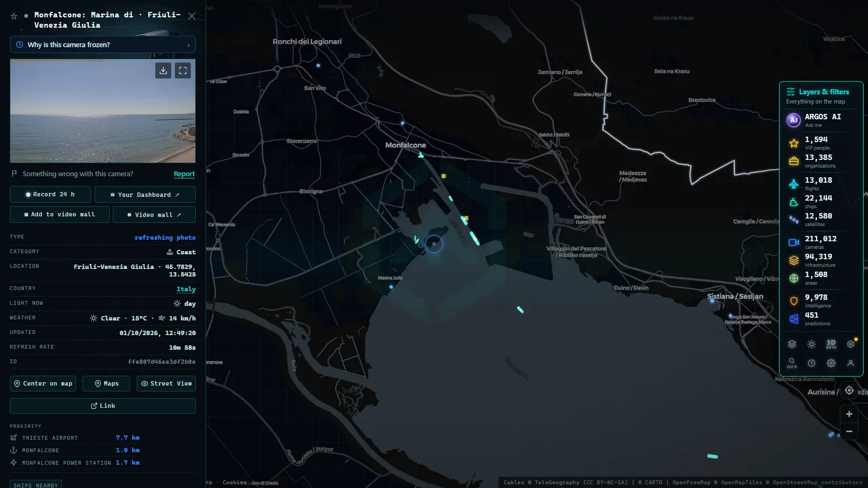Viewport: 868px width, 488px height.
Task: Toggle VIP people layer
Action: tap(821, 143)
